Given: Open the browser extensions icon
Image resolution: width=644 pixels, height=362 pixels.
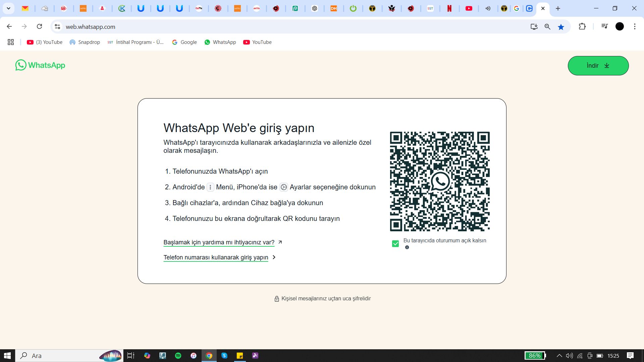Looking at the screenshot, I should click(x=583, y=26).
